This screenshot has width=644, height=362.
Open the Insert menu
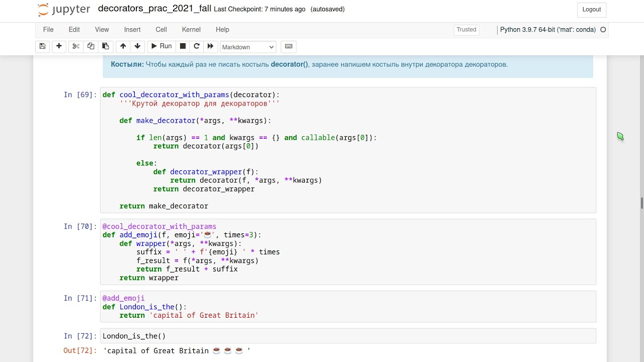(x=132, y=30)
